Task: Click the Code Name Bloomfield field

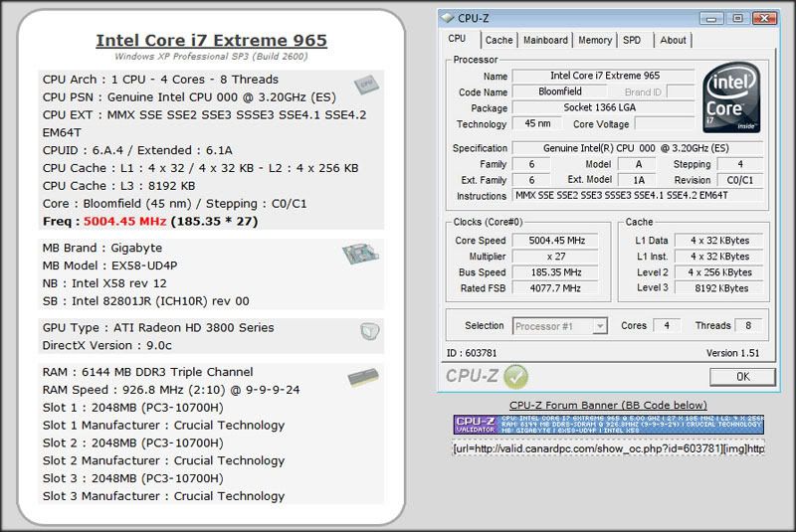Action: click(559, 91)
